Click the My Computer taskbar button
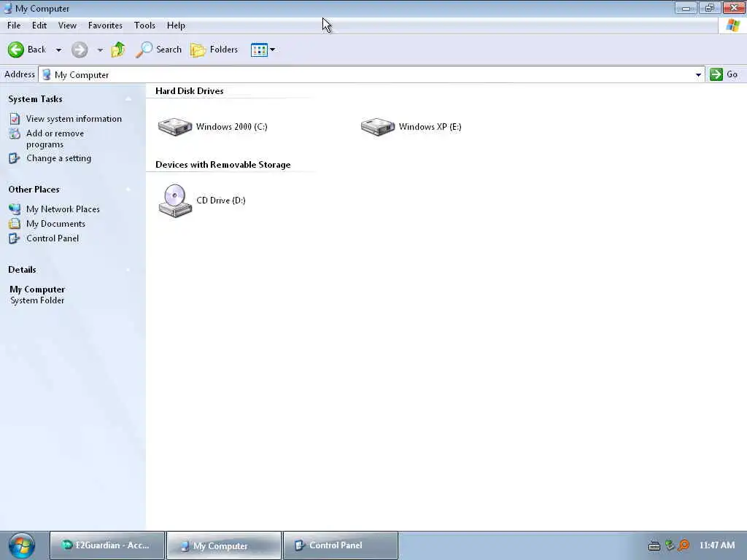Image resolution: width=747 pixels, height=560 pixels. coord(223,545)
